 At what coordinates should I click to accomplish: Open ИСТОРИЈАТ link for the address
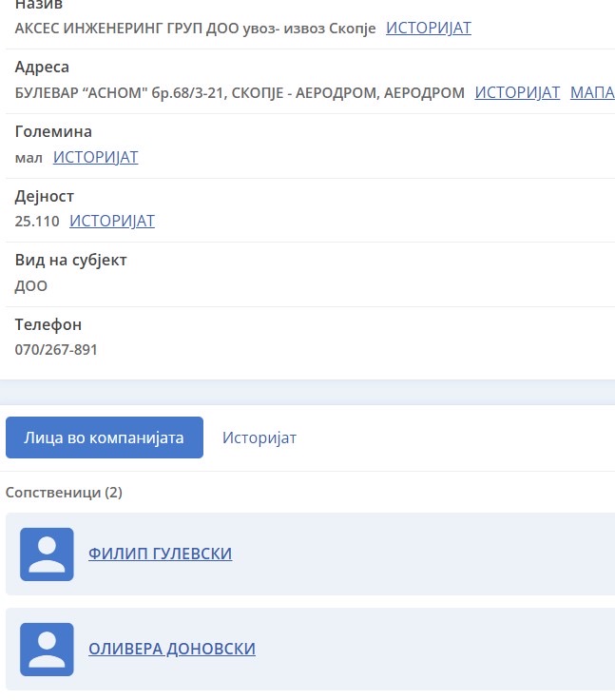pyautogui.click(x=517, y=93)
